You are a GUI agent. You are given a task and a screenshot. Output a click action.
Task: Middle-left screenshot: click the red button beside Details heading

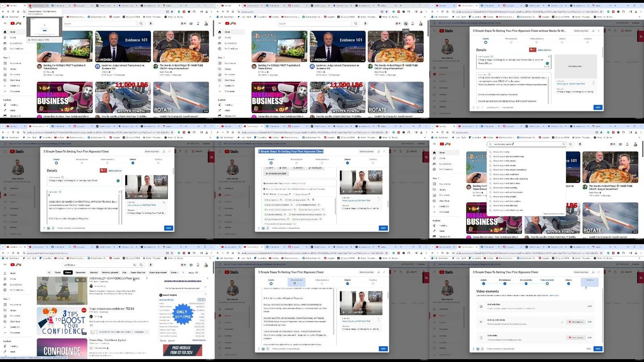click(x=103, y=171)
